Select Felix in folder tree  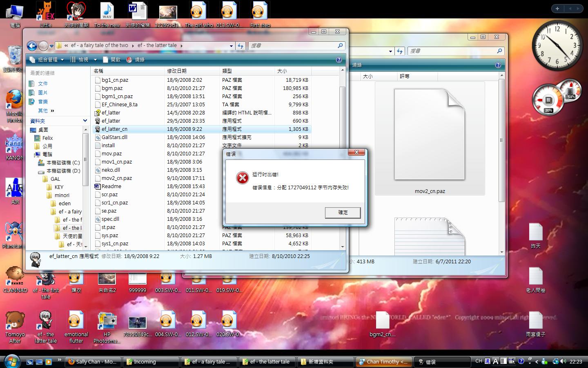[47, 138]
